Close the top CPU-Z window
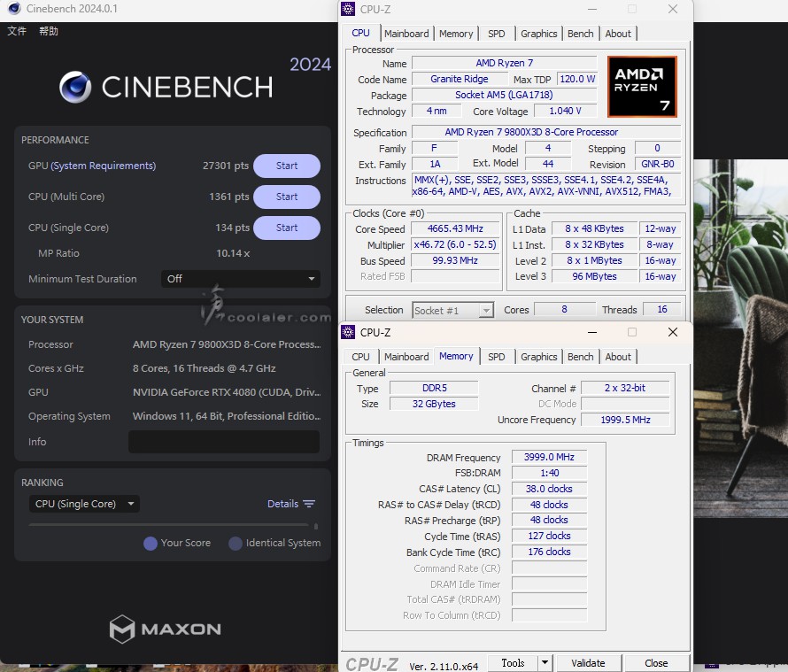 click(672, 9)
